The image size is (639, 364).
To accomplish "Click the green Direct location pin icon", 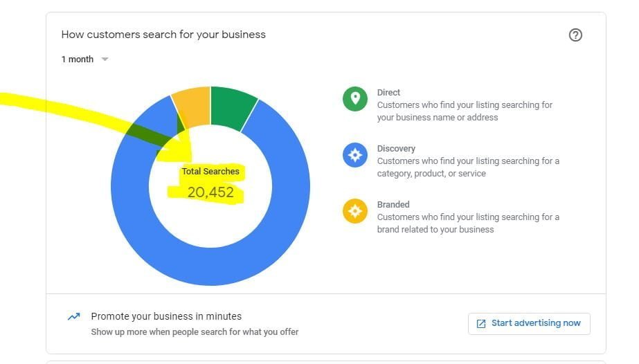I will 355,98.
